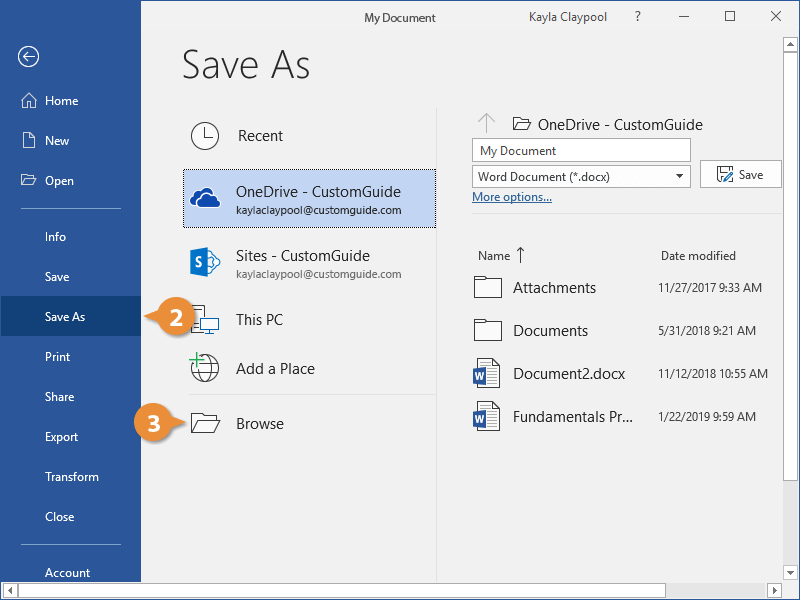Choose the This PC computer icon
This screenshot has height=600, width=800.
tap(207, 320)
